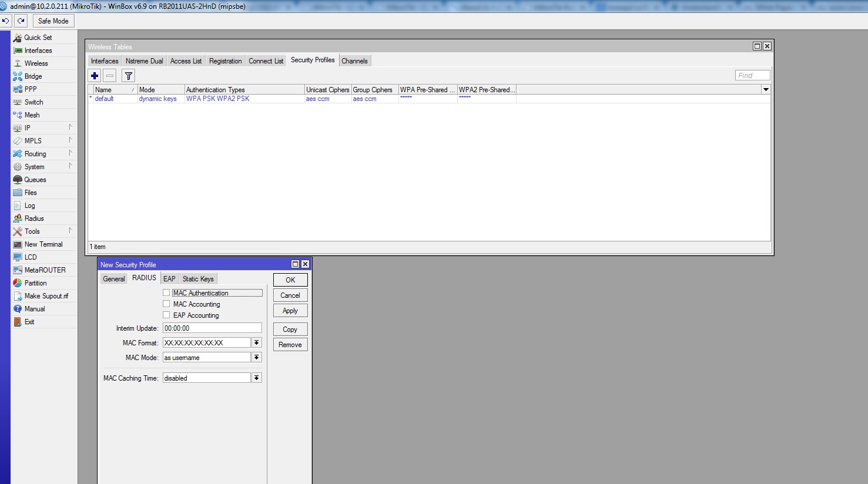Open the Registration tab

(225, 61)
